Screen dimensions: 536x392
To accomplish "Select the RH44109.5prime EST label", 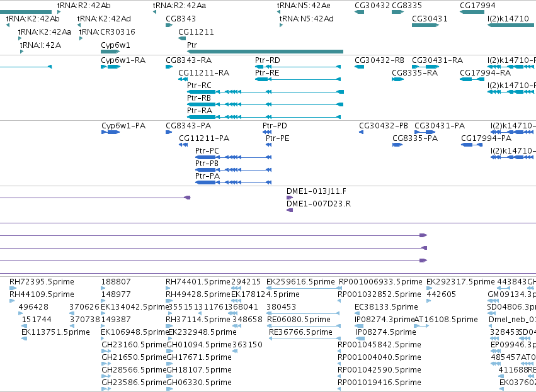I will pyautogui.click(x=42, y=294).
